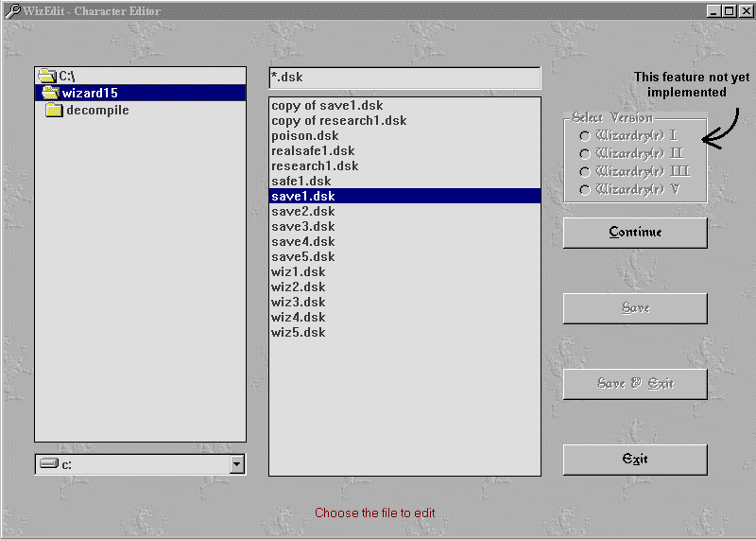
Task: Click the Exit button
Action: pos(635,460)
